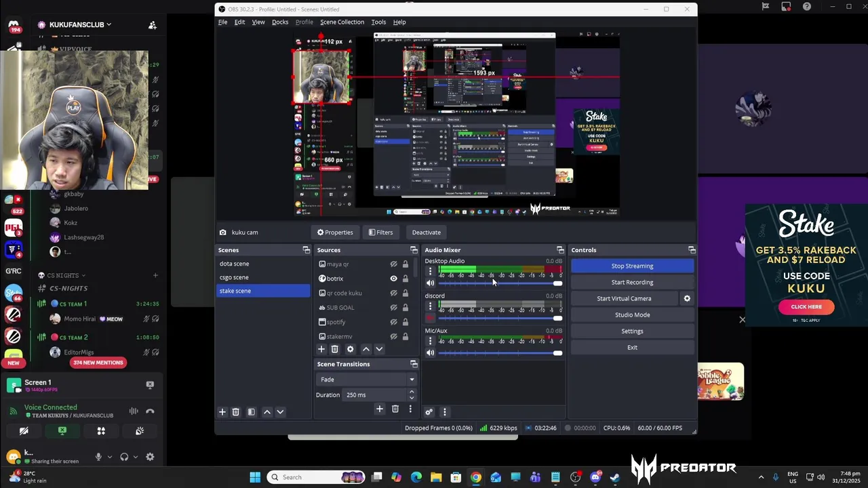Image resolution: width=868 pixels, height=488 pixels.
Task: Hide the botrix source
Action: pyautogui.click(x=393, y=279)
